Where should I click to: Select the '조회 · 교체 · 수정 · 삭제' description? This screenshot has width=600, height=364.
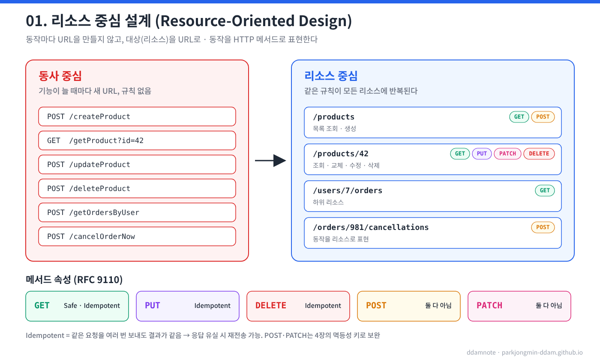tap(346, 165)
